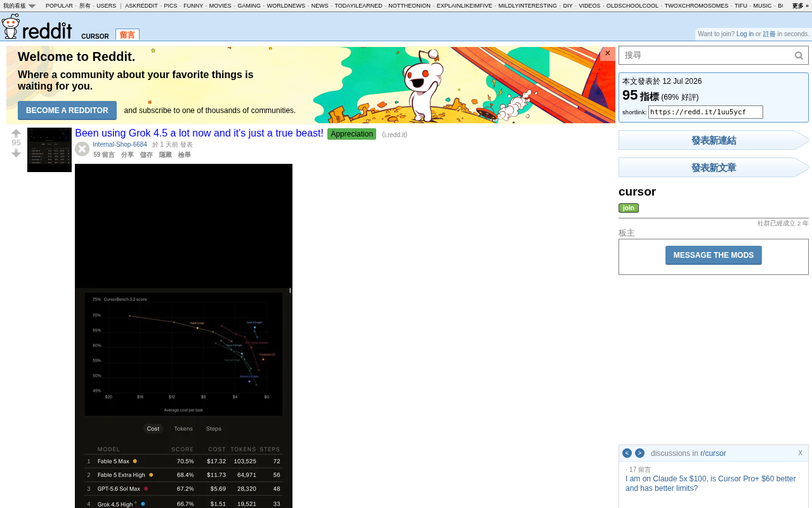Open the expanded benchmark chart image
812x508 pixels.
[184, 336]
